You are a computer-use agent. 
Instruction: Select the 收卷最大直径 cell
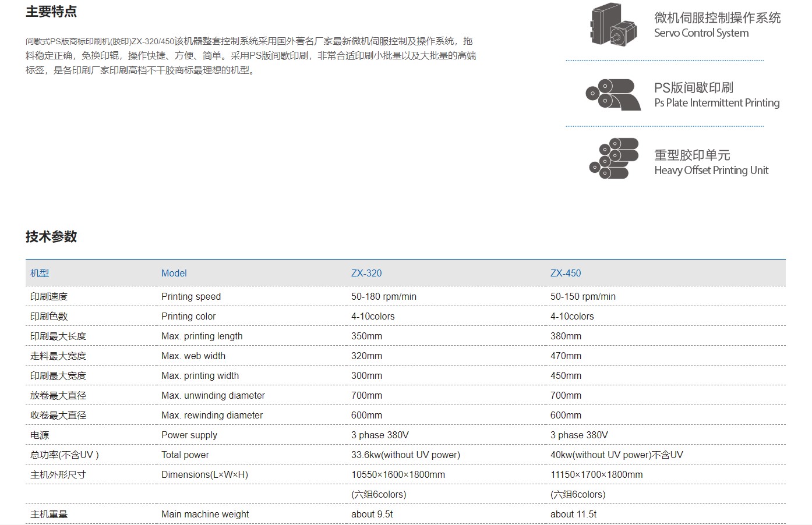coord(58,415)
